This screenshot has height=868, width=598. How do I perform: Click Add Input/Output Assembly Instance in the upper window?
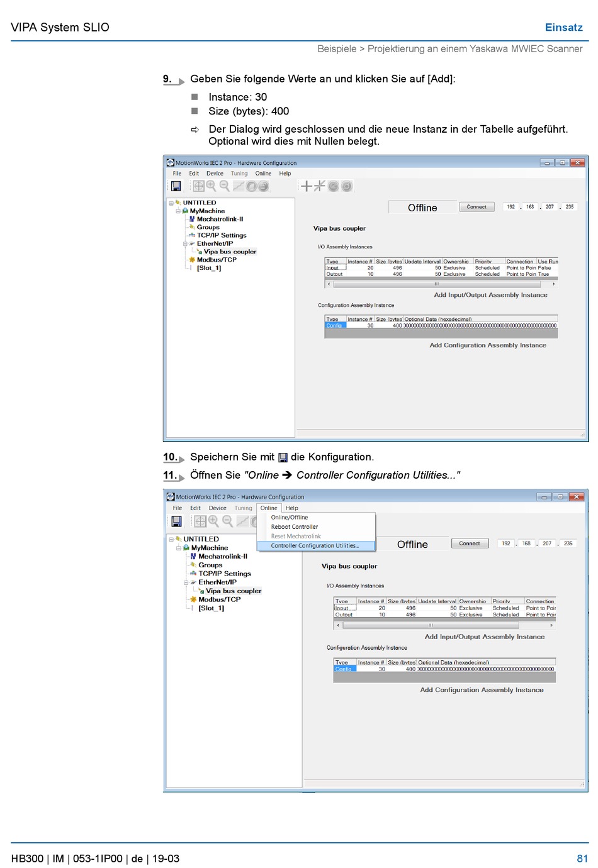point(490,295)
